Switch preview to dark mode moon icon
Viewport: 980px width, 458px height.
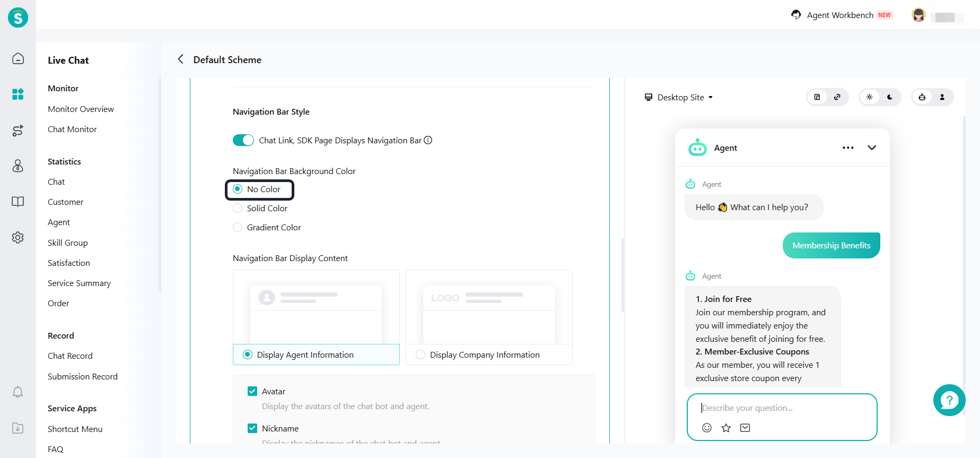pyautogui.click(x=890, y=97)
